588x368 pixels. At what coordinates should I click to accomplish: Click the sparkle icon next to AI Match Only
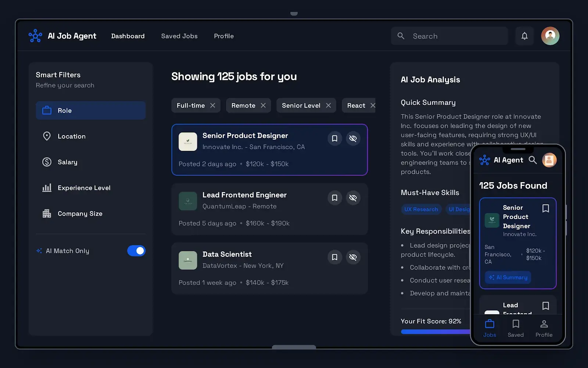click(39, 251)
